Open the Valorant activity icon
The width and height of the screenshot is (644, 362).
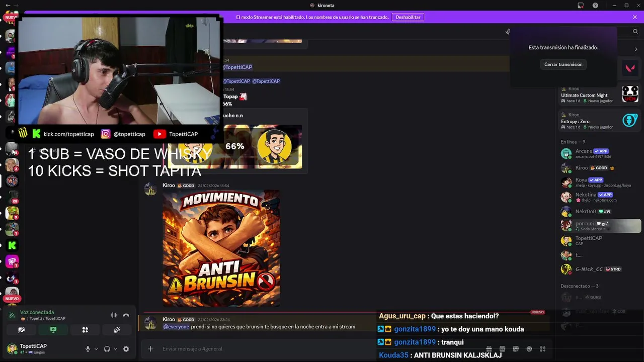[x=630, y=68]
